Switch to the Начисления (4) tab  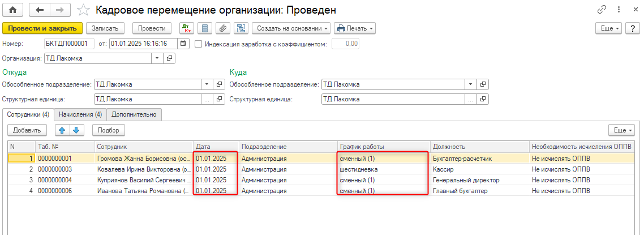[80, 114]
